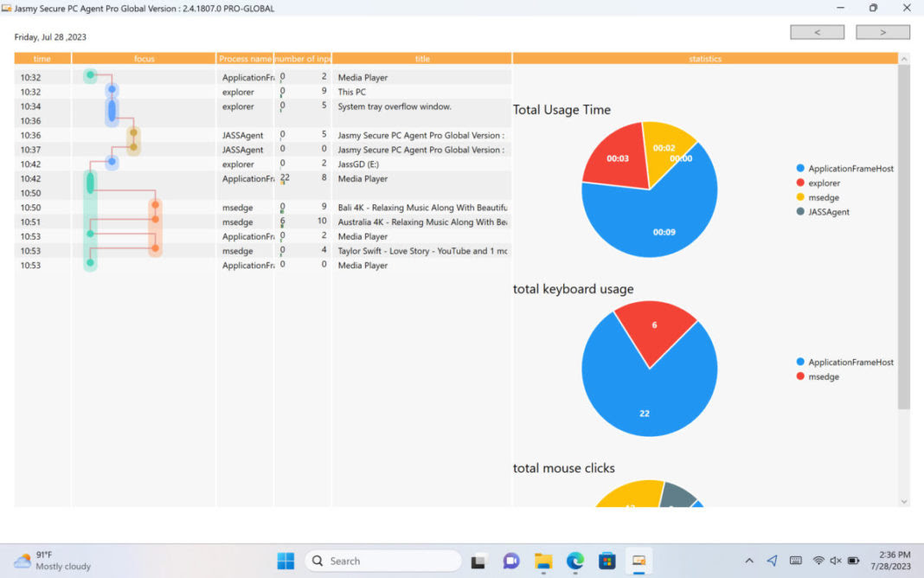Toggle msedge in keyboard usage legend
This screenshot has width=924, height=578.
(x=818, y=376)
